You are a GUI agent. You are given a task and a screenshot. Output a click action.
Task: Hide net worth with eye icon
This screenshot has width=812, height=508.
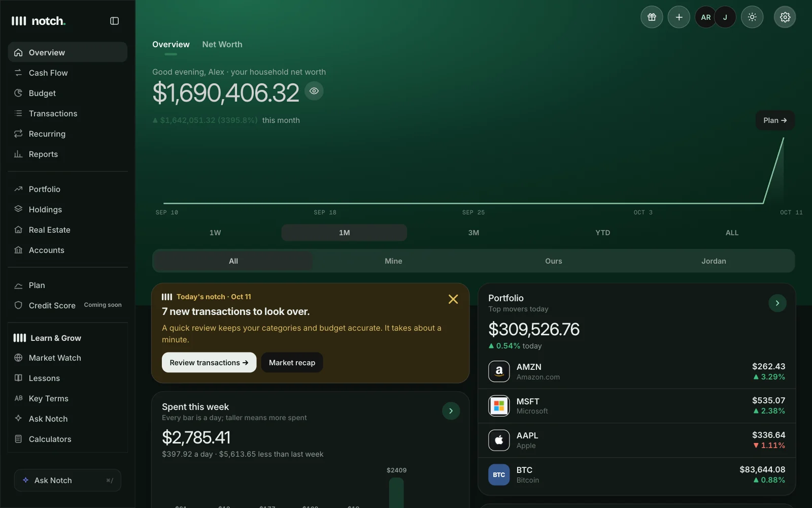314,91
